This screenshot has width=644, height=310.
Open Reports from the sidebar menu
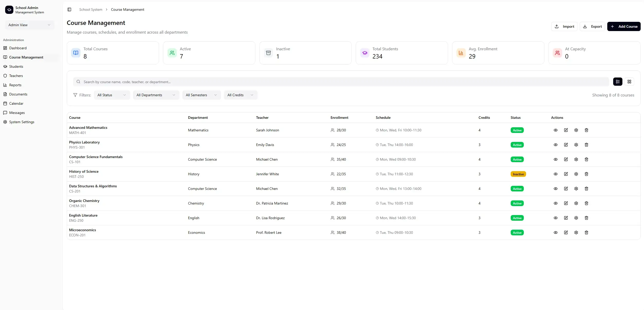(15, 85)
